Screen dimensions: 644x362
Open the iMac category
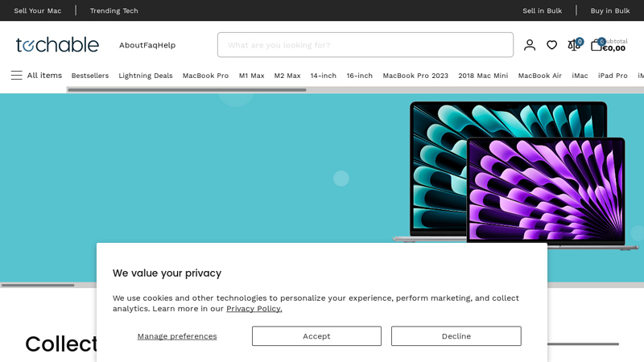tap(580, 76)
